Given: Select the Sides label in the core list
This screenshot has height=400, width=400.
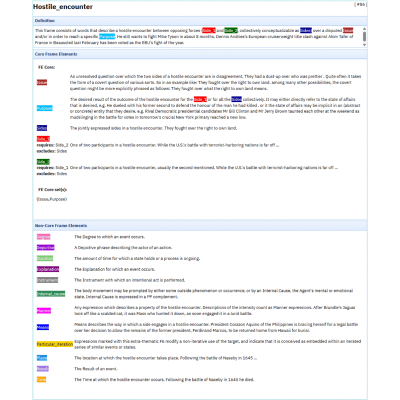Looking at the screenshot, I should click(42, 128).
